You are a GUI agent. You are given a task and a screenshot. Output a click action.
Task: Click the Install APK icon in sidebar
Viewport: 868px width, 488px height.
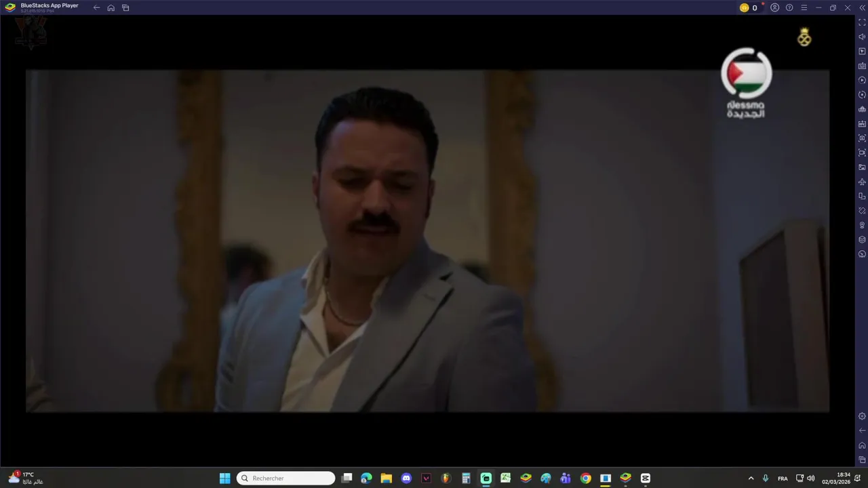pyautogui.click(x=862, y=124)
